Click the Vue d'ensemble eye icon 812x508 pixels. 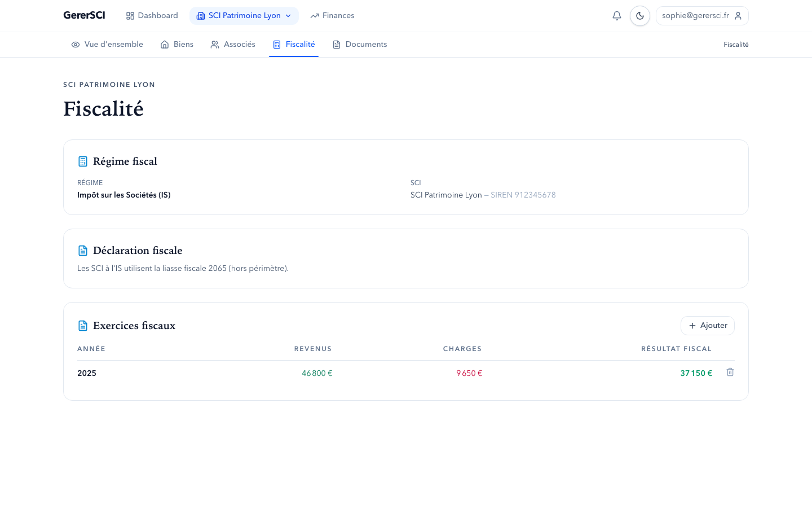pos(76,45)
